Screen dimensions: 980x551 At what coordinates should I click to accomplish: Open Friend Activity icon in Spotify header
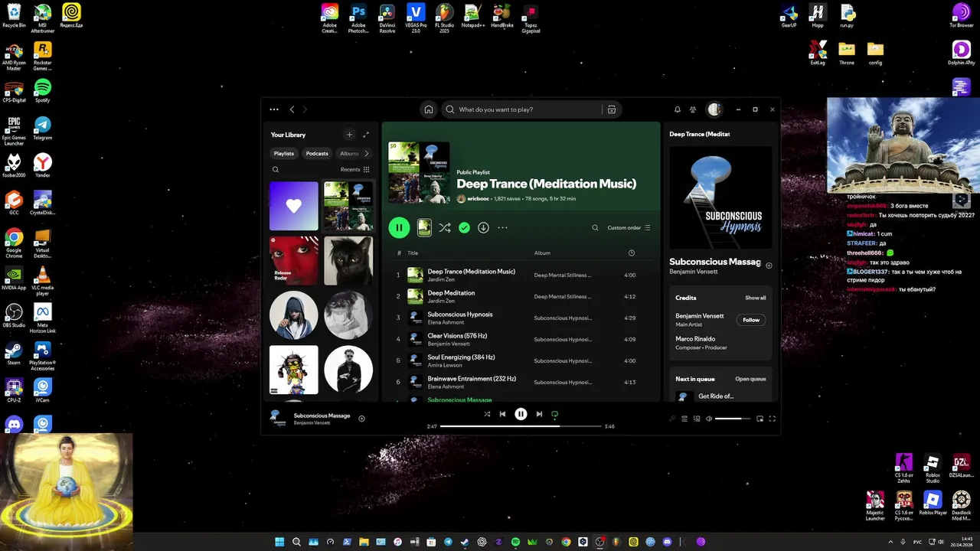tap(693, 109)
